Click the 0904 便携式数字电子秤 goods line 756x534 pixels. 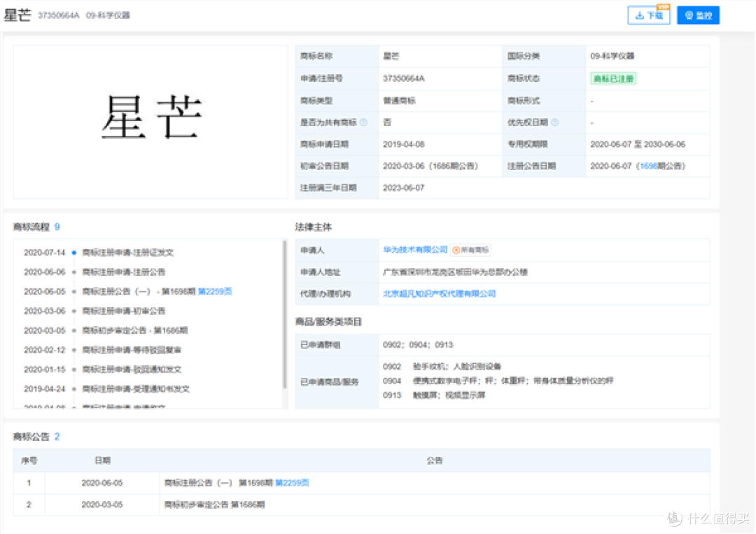coord(498,381)
